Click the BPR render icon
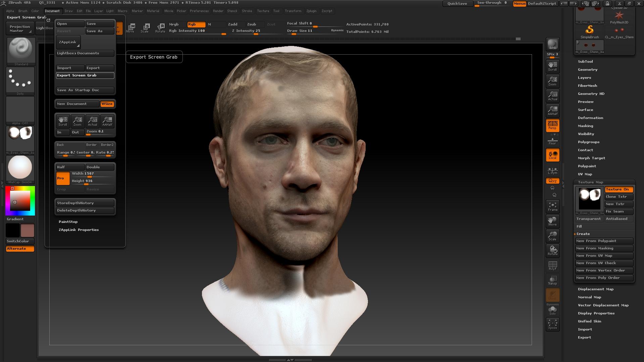The image size is (644, 362). pyautogui.click(x=552, y=44)
